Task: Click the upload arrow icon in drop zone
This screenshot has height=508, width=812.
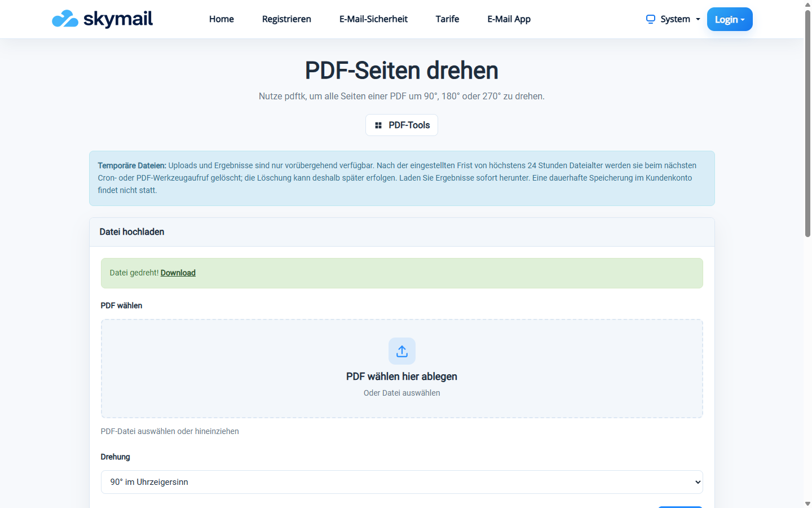Action: pyautogui.click(x=402, y=351)
